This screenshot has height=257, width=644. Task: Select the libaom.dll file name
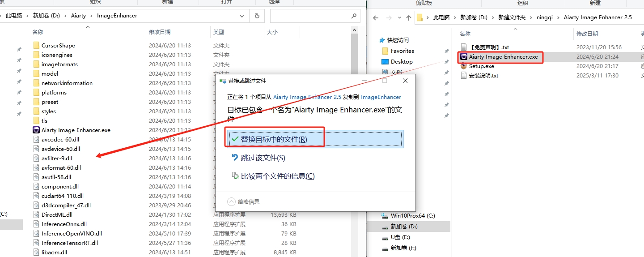54,252
